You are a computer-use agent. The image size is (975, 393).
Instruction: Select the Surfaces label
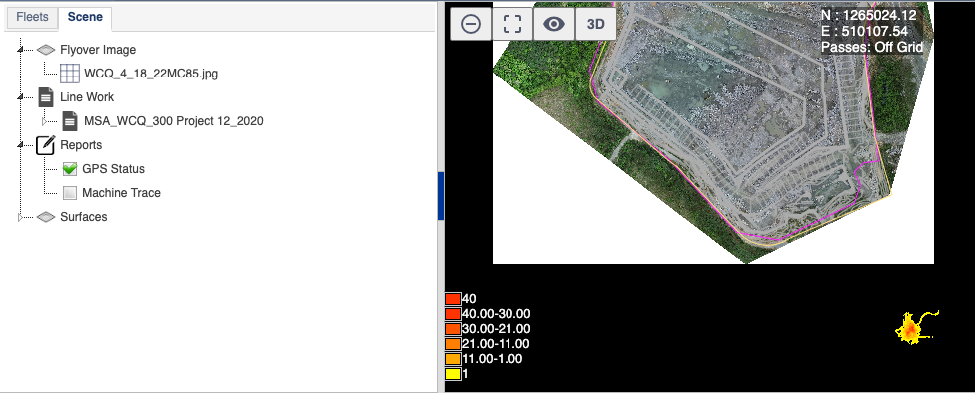(84, 217)
